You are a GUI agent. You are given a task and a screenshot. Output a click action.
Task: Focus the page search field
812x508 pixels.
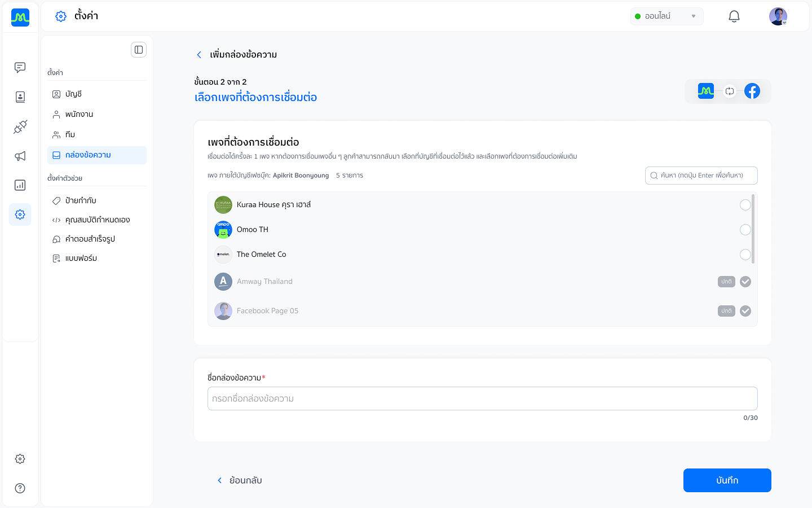tap(701, 176)
